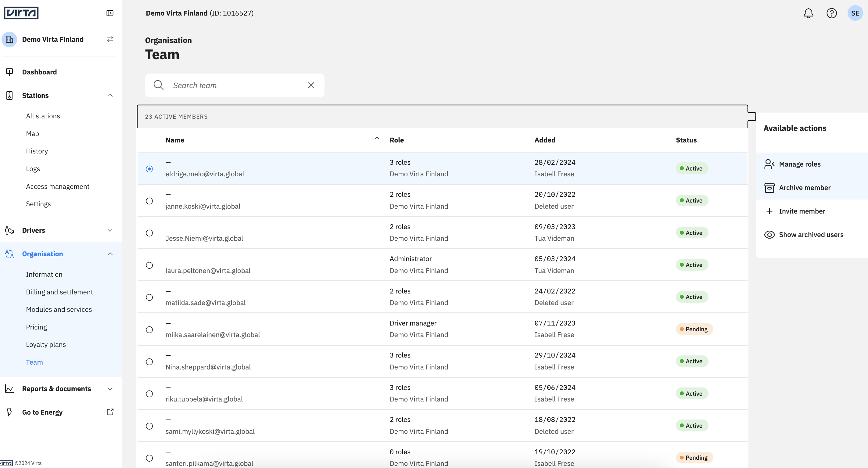Click the external link icon beside Go to Energy
This screenshot has width=868, height=468.
tap(110, 412)
